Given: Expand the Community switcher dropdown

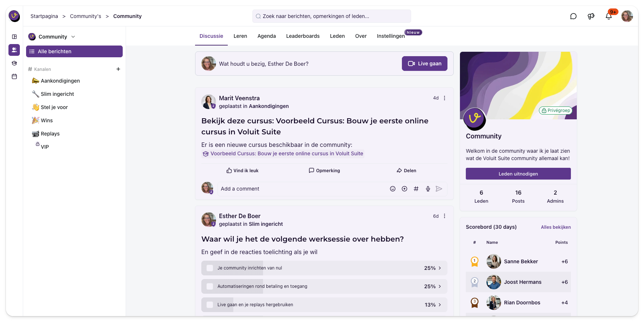Looking at the screenshot, I should pyautogui.click(x=73, y=37).
